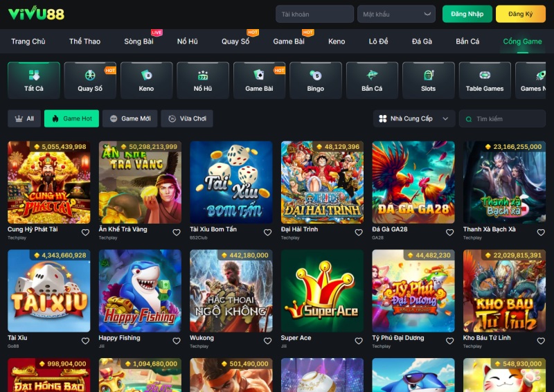Open Ăn Khế Trả Vàng game thumbnail
Screen dimensions: 554x392
(140, 182)
